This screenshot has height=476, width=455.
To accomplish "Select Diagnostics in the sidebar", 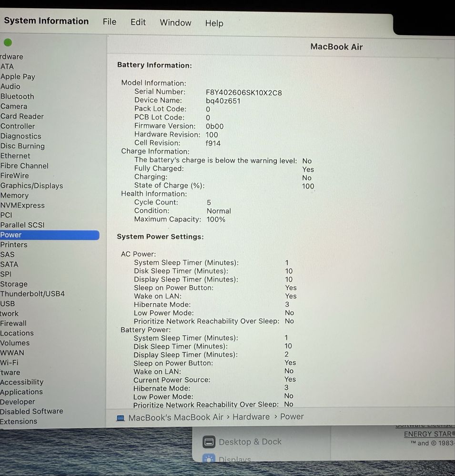I will (20, 136).
